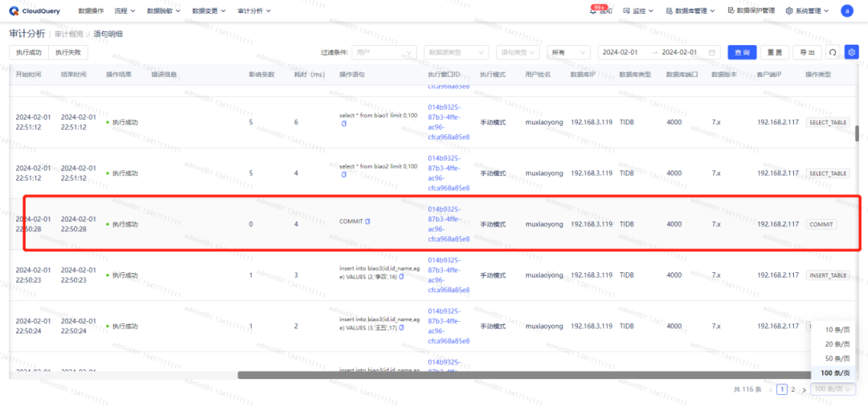The image size is (868, 411).
Task: Click the SELECT_TABLE tag in biao1 row
Action: tap(828, 122)
